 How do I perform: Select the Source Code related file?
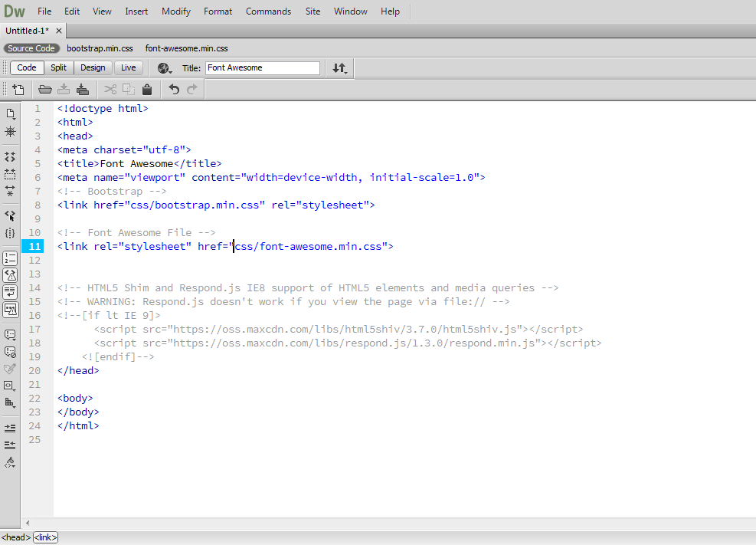coord(31,48)
